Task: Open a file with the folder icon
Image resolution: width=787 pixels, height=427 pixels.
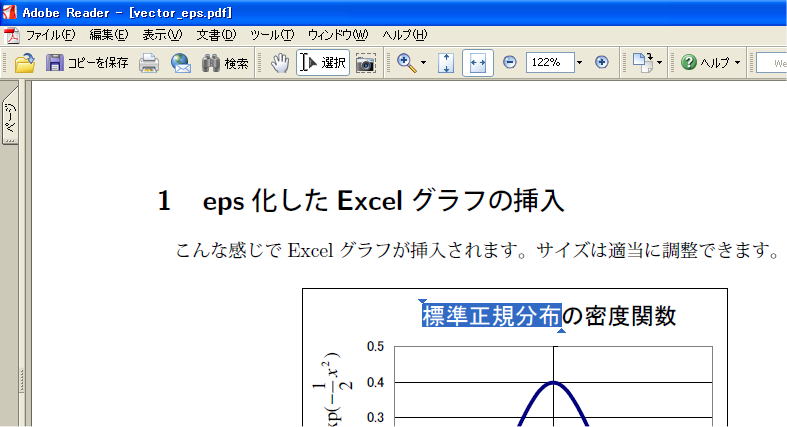Action: (25, 63)
